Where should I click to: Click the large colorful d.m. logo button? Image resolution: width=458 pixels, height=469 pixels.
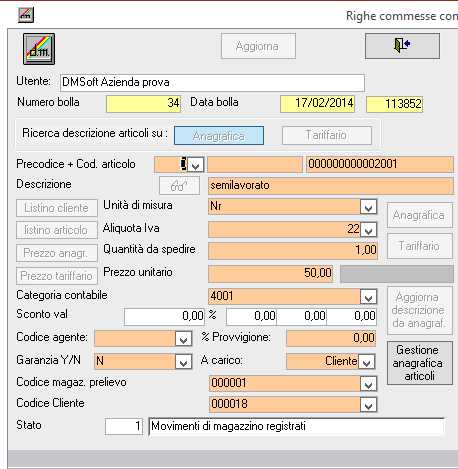[39, 49]
